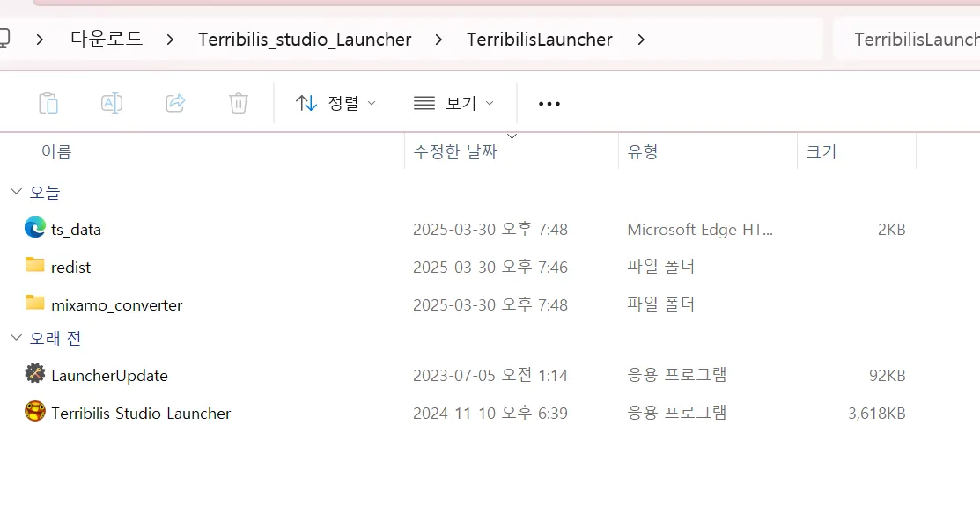Open the 정렬 sort dropdown

pyautogui.click(x=335, y=103)
